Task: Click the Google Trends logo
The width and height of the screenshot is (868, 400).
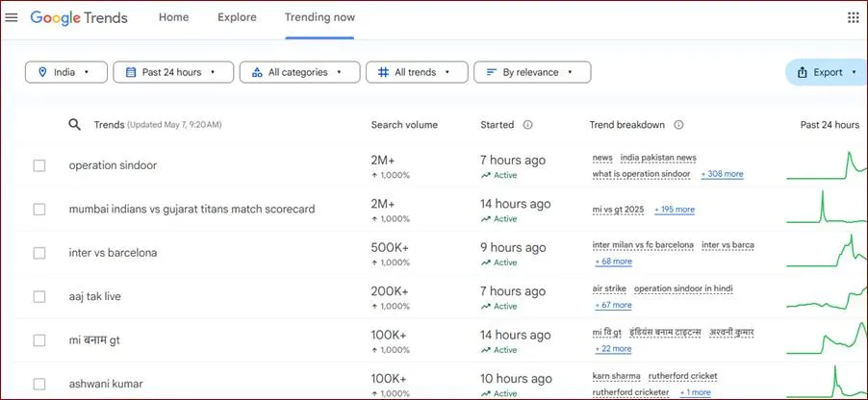Action: (79, 17)
